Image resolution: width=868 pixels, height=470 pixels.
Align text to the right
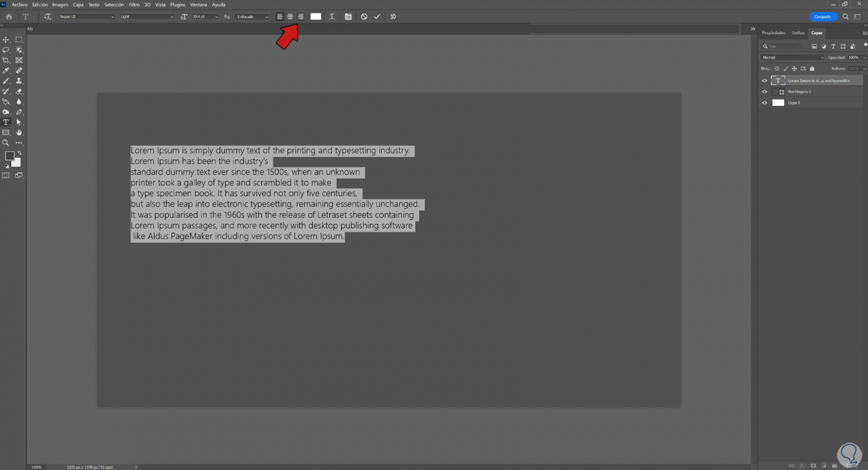point(300,17)
